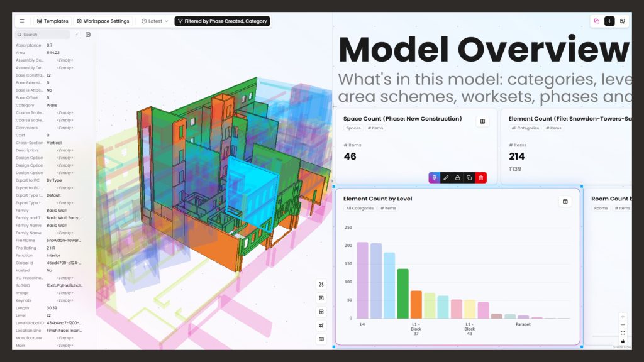Click the third viewer tool icon in the stack
The height and width of the screenshot is (362, 644).
point(321,312)
